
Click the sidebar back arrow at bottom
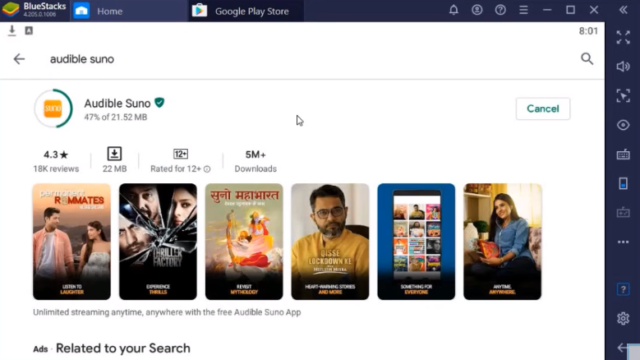tap(622, 348)
